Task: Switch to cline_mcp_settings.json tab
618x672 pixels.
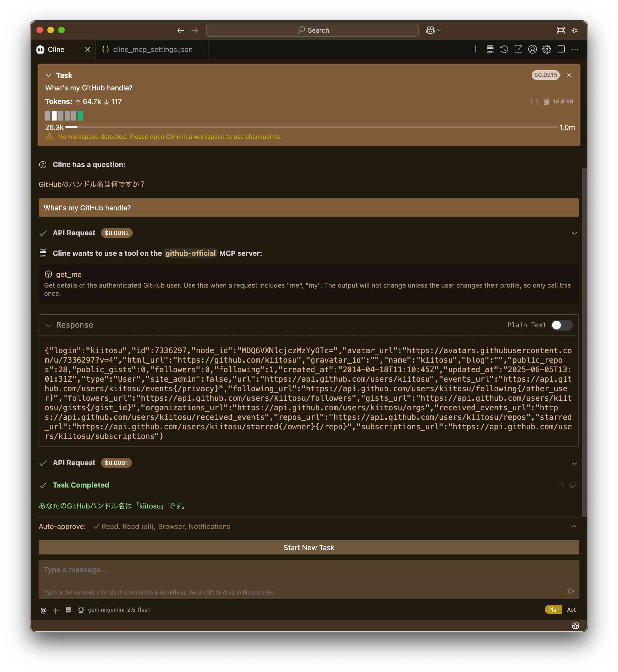Action: tap(152, 50)
